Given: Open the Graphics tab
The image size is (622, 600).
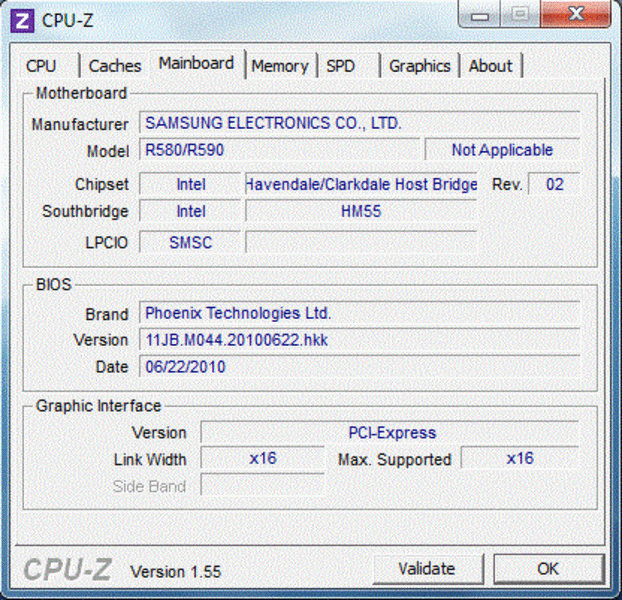Looking at the screenshot, I should (419, 66).
